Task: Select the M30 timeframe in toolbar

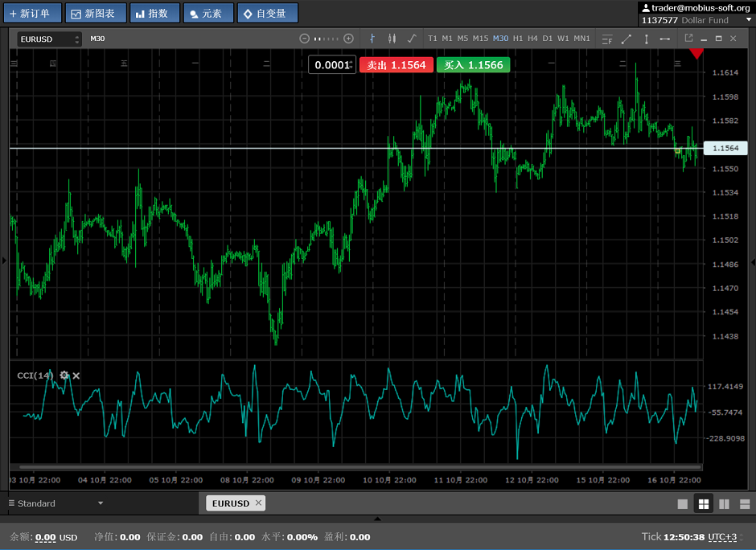Action: [x=500, y=39]
